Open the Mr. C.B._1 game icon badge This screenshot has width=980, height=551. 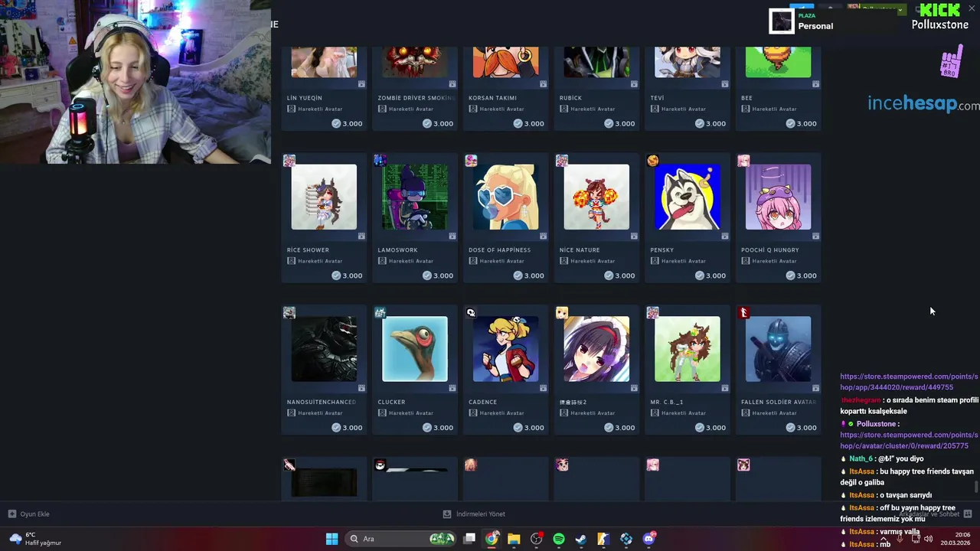pyautogui.click(x=652, y=313)
